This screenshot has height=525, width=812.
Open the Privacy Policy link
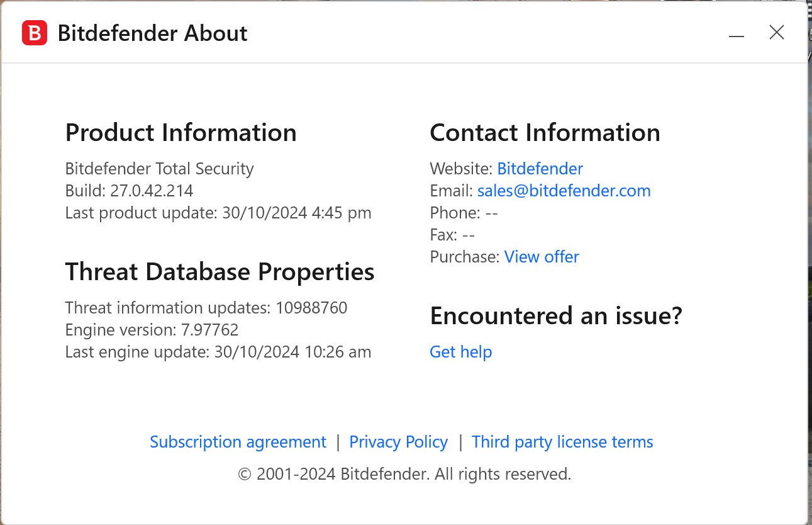click(398, 442)
